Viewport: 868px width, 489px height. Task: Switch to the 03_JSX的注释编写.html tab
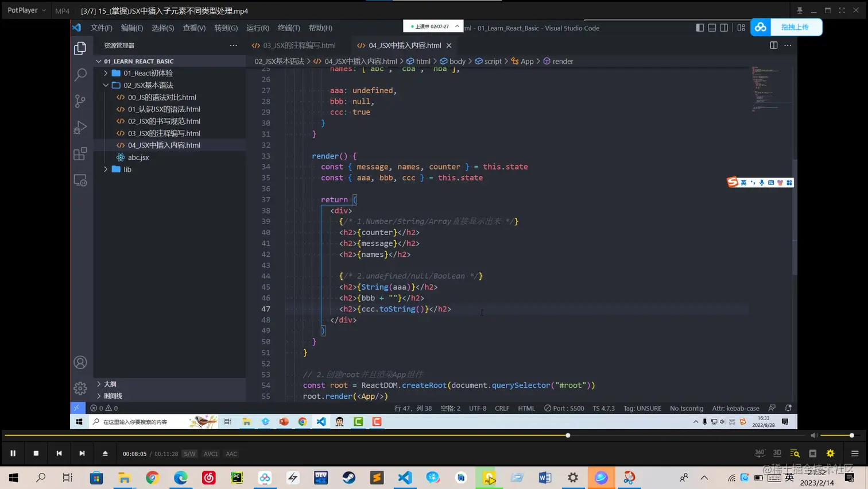299,45
